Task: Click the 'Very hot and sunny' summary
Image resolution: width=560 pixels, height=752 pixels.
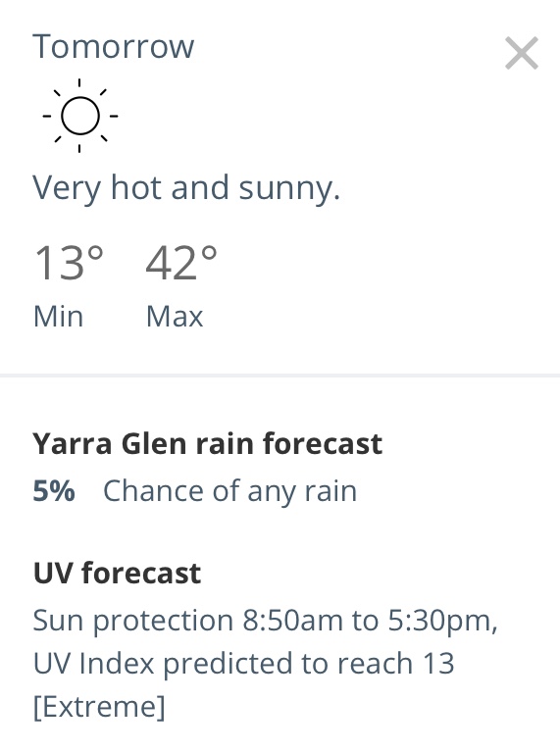Action: click(186, 188)
